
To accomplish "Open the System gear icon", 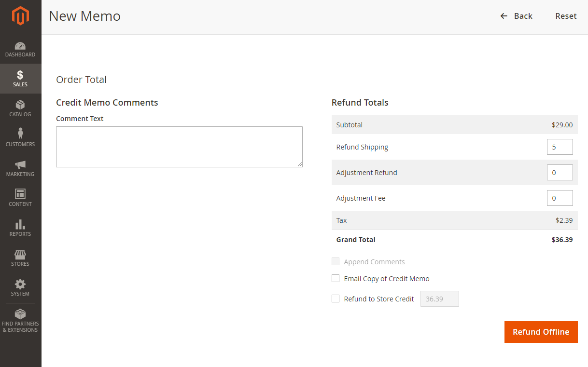I will point(20,284).
